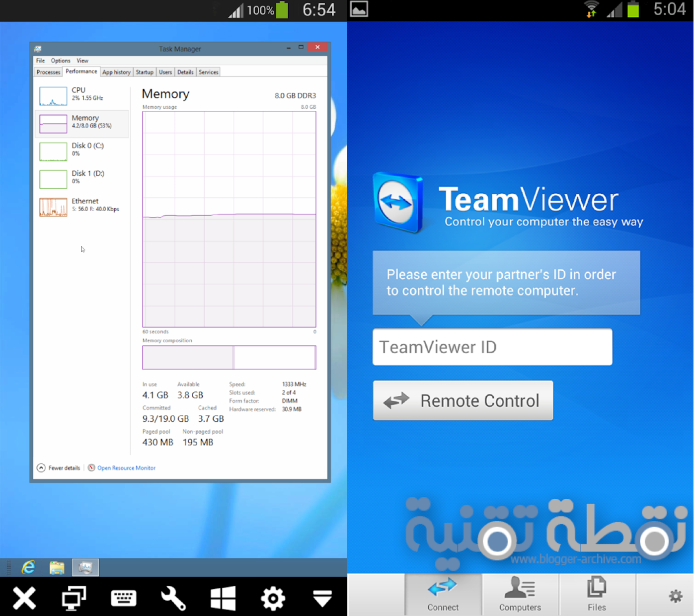Viewport: 694px width, 616px height.
Task: Close the Task Manager window
Action: tap(317, 47)
